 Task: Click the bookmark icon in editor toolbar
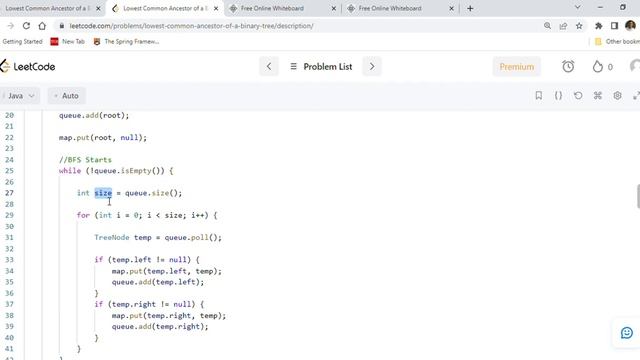539,96
